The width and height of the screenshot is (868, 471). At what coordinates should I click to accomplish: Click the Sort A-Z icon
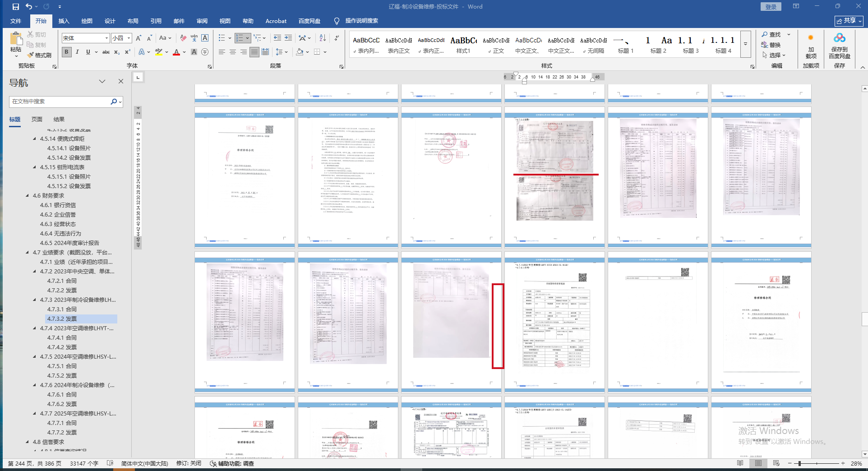323,38
